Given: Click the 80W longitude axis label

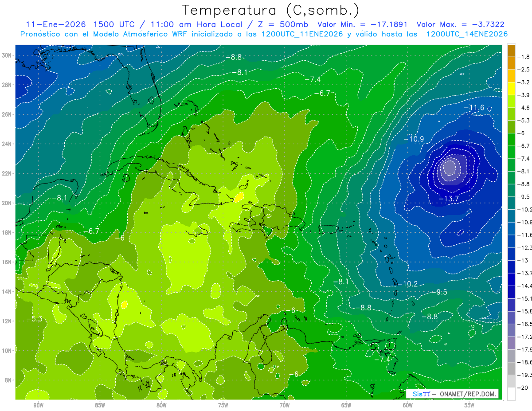Looking at the screenshot, I should click(x=161, y=405).
